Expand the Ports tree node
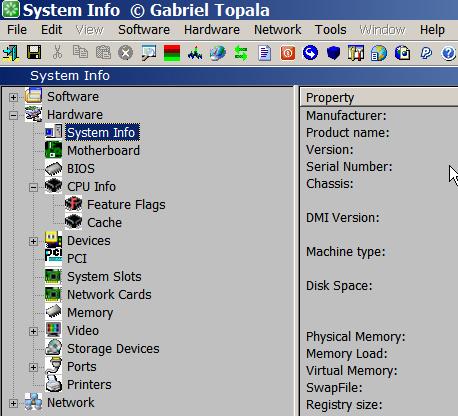458x416 pixels. click(x=33, y=367)
